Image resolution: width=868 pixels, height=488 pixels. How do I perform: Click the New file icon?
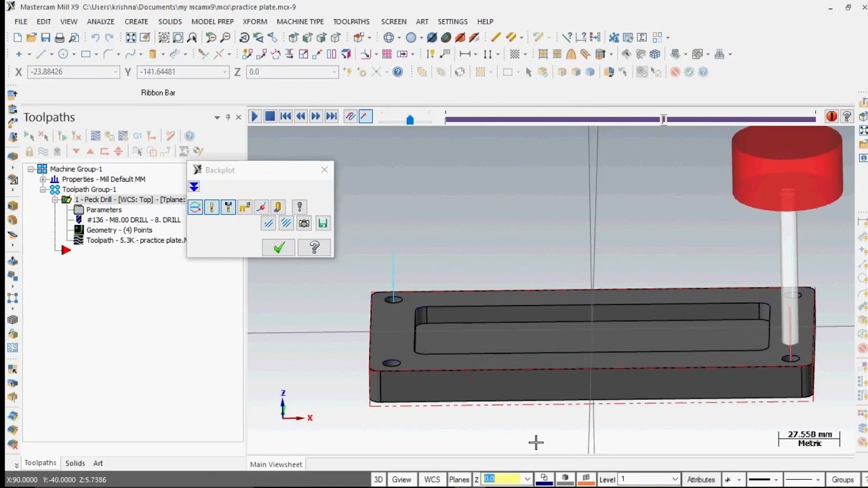pos(17,38)
